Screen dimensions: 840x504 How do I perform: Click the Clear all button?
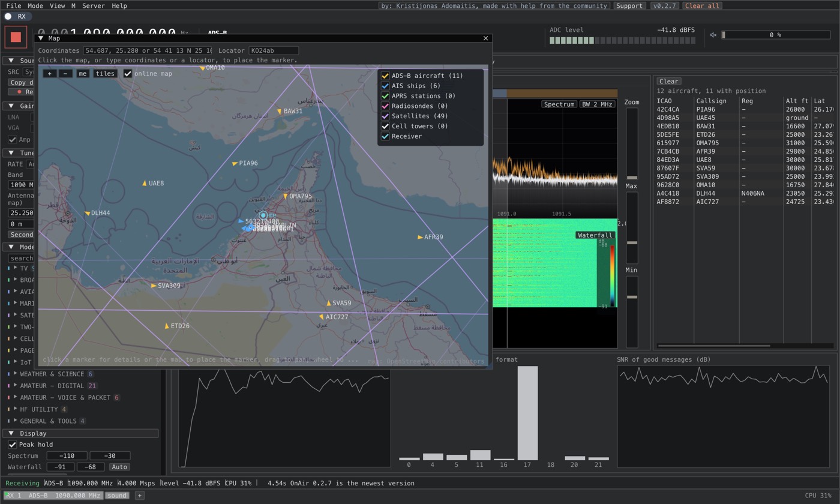click(x=701, y=5)
